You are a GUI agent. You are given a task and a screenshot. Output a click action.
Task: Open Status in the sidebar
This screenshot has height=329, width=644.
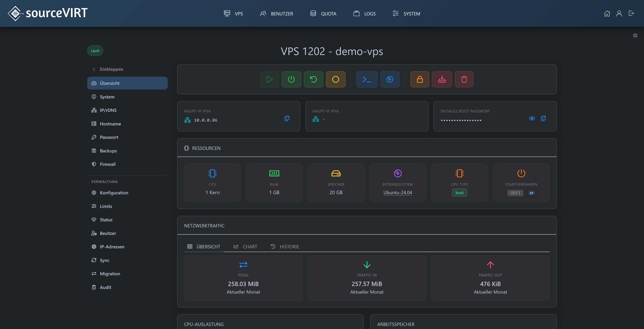[127, 220]
